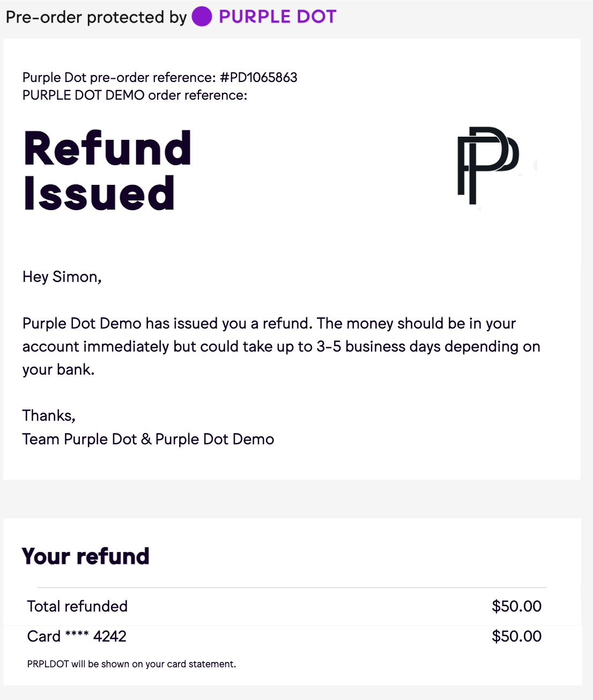593x700 pixels.
Task: Click the word 'Issued' in the large heading
Action: pyautogui.click(x=99, y=193)
